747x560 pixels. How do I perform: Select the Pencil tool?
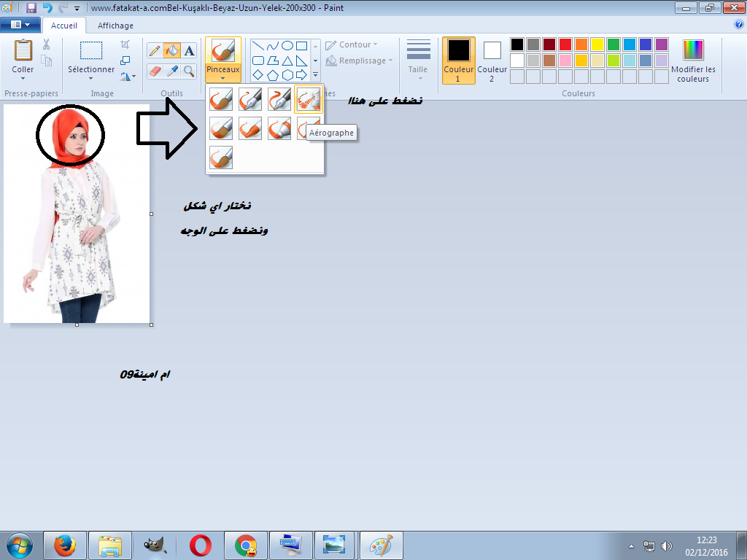155,50
